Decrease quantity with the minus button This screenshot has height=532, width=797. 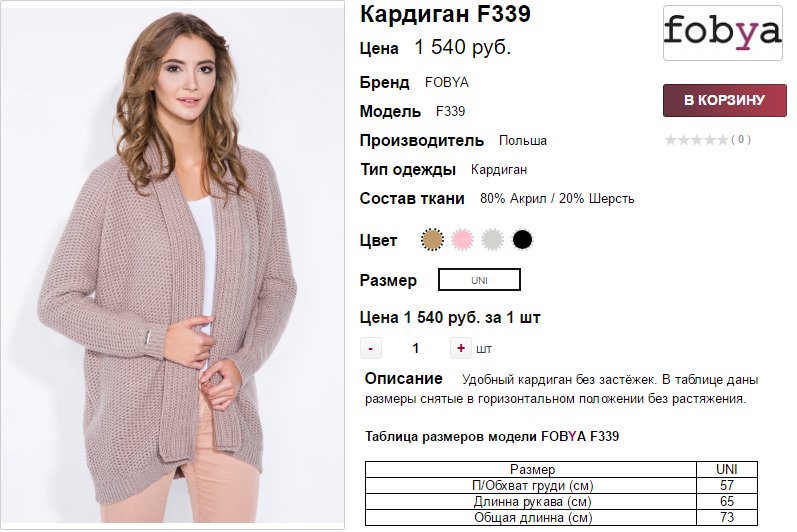[371, 348]
